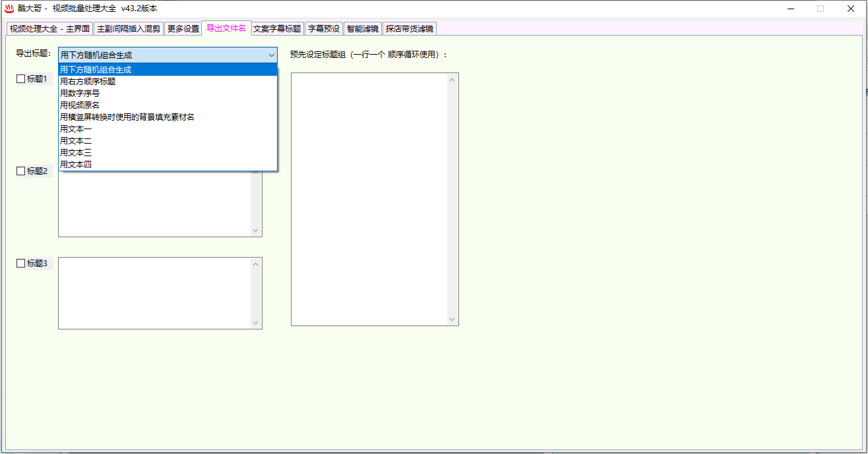This screenshot has height=454, width=868.
Task: Close the 酷大哥 window
Action: click(851, 9)
